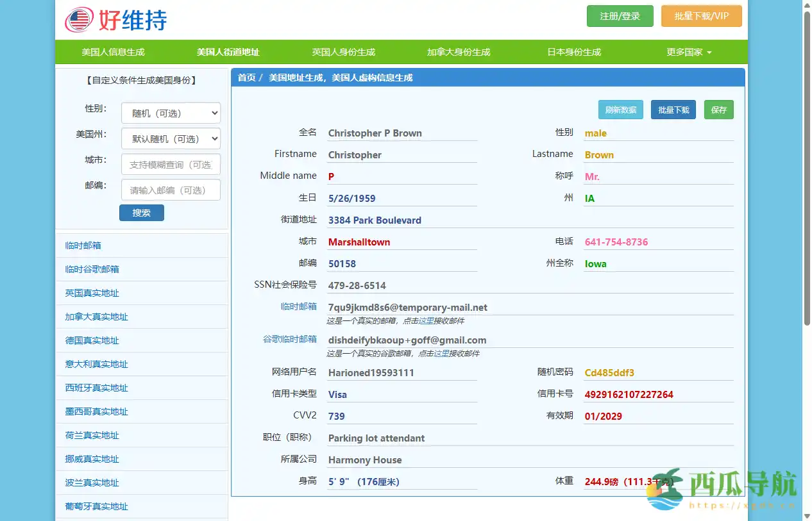Screen dimensions: 812x521
Task: Click the green 注册/登录 button
Action: click(x=620, y=16)
